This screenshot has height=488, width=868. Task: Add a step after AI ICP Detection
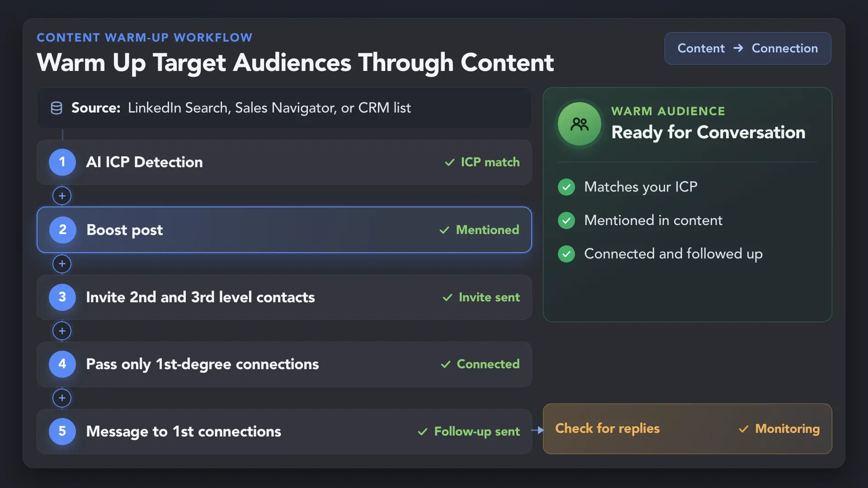pos(62,196)
